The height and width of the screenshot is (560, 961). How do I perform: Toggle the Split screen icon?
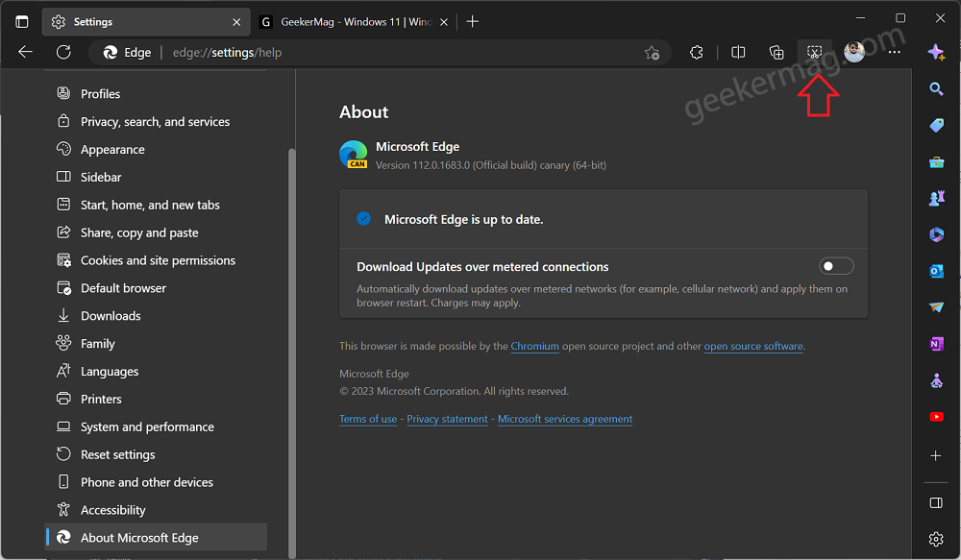738,53
